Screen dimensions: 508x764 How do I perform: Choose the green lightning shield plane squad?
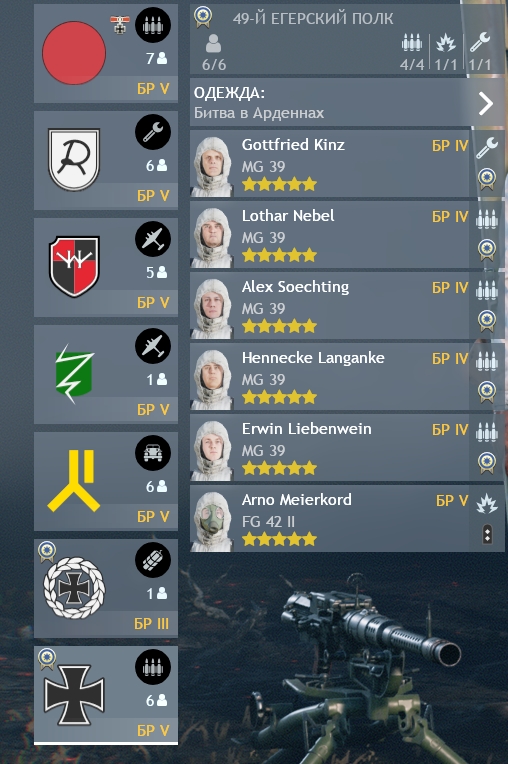point(106,374)
